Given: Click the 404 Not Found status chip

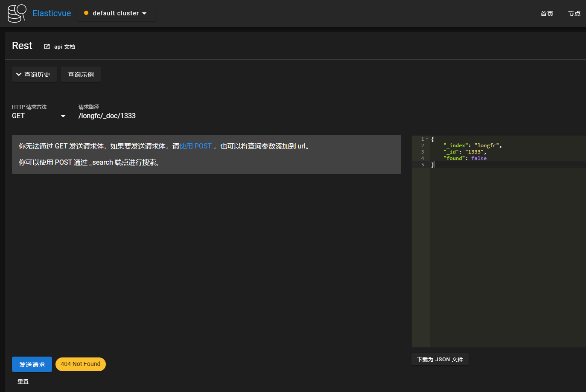Looking at the screenshot, I should (x=81, y=364).
